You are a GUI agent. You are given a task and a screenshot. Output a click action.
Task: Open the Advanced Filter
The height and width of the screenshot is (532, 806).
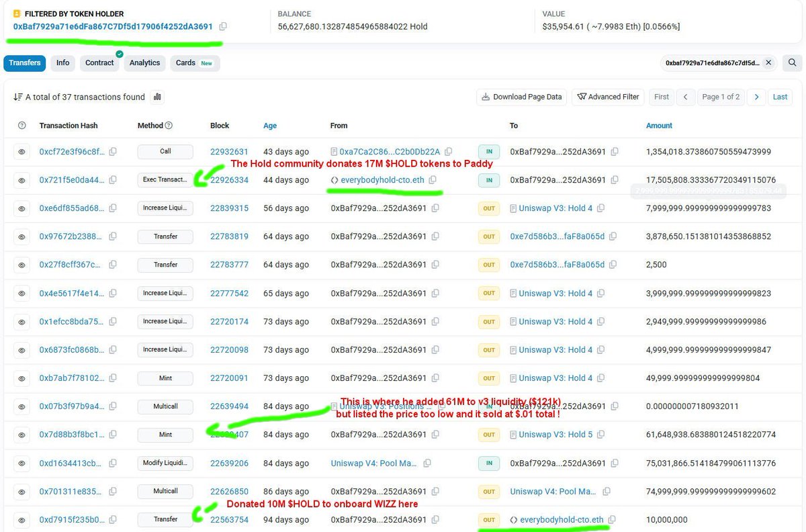click(x=608, y=97)
